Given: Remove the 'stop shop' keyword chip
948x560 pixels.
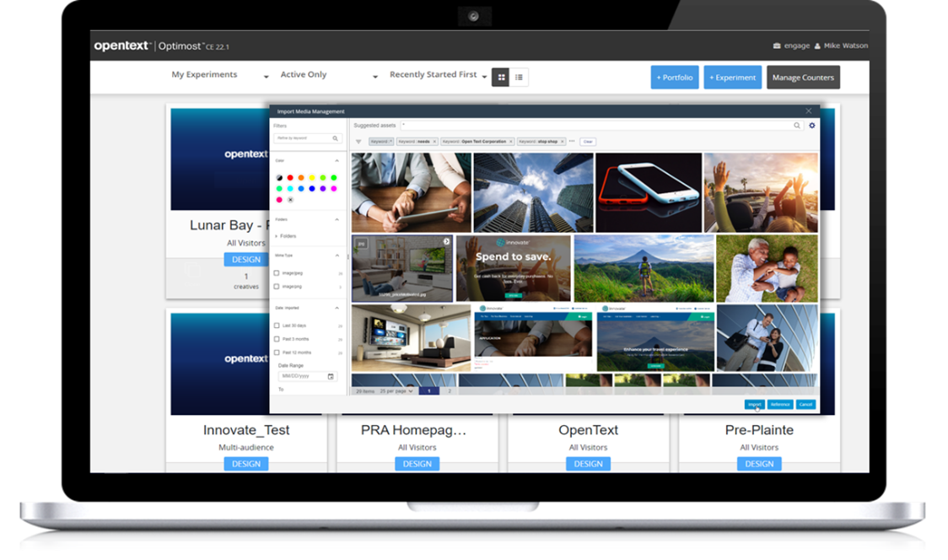Looking at the screenshot, I should pyautogui.click(x=562, y=142).
